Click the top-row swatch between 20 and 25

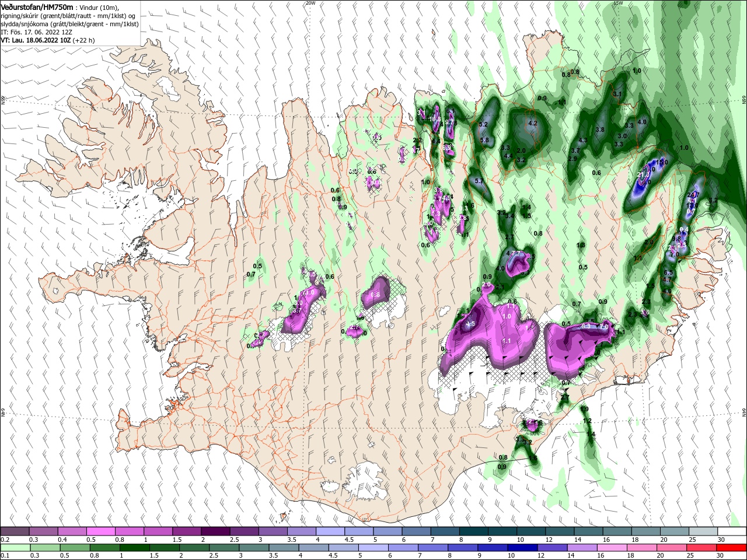coord(673,531)
